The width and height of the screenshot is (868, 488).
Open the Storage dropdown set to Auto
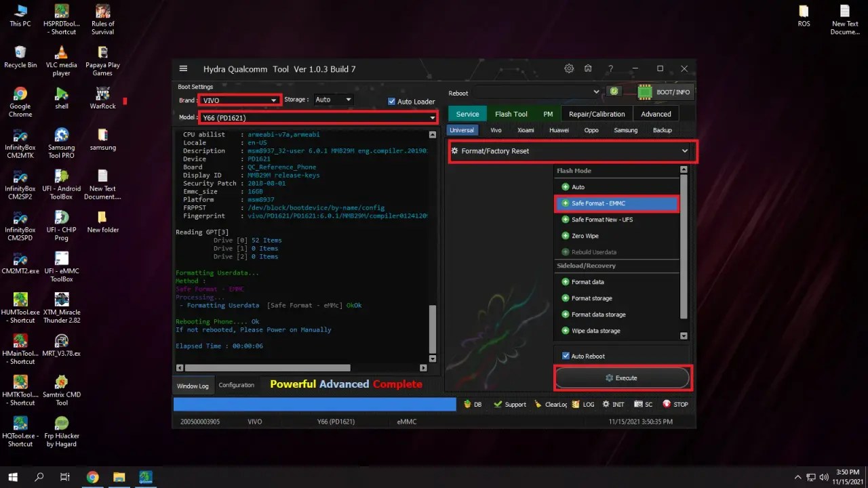click(333, 100)
